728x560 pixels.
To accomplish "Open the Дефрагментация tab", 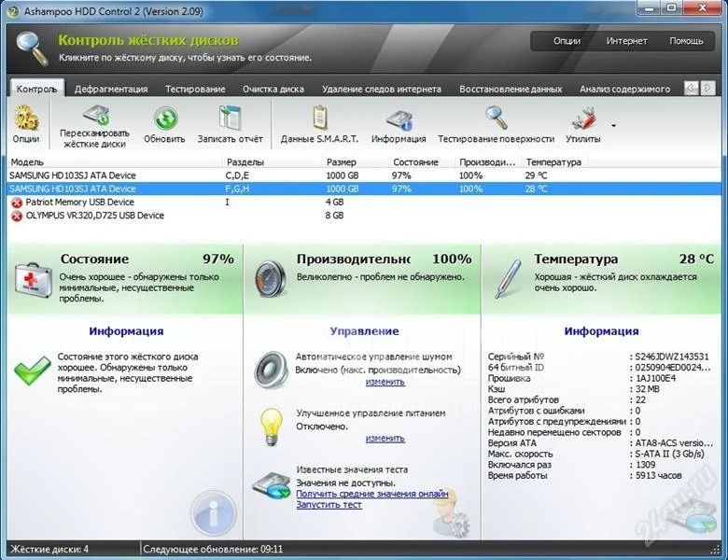I will tap(111, 90).
